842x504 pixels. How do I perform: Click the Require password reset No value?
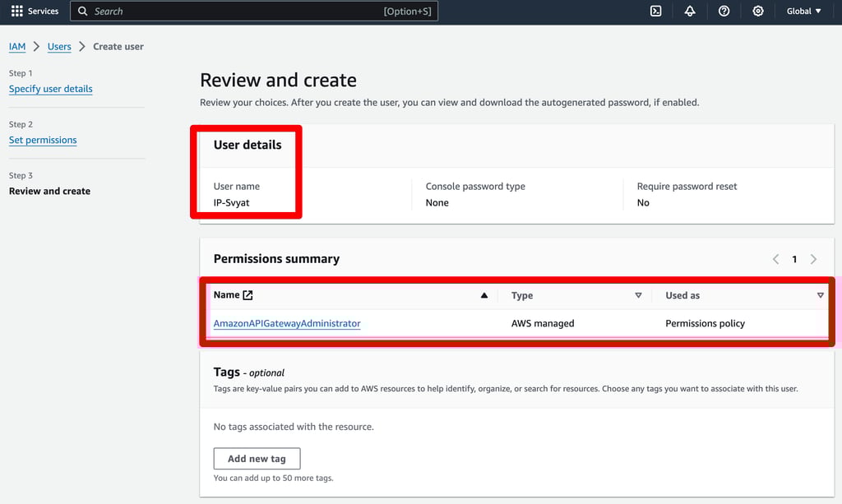(x=643, y=202)
